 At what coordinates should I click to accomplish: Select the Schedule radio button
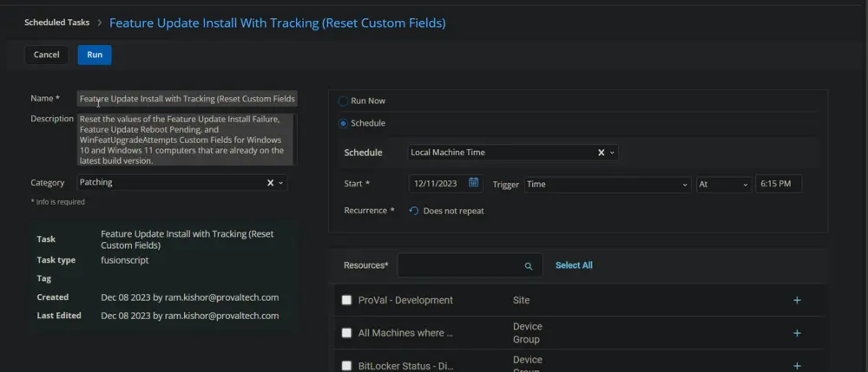pos(343,123)
